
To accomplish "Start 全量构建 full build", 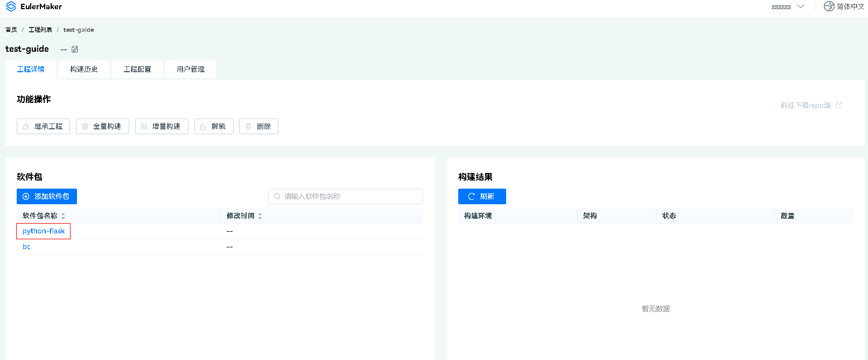I will (x=102, y=127).
